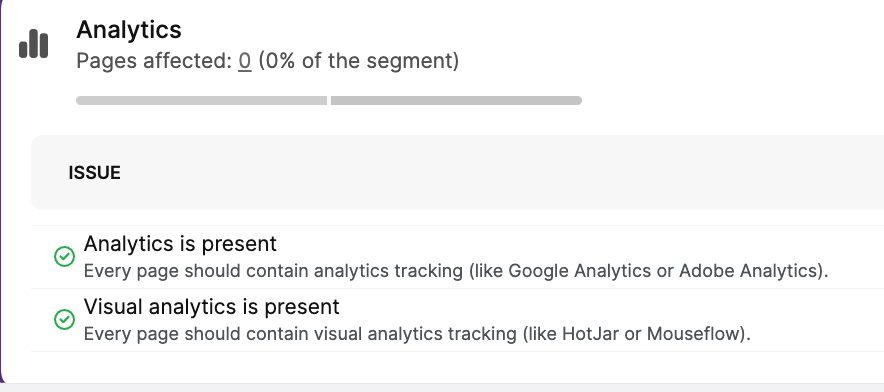Click the right darker segment of the progress bar
The height and width of the screenshot is (392, 884).
click(456, 100)
